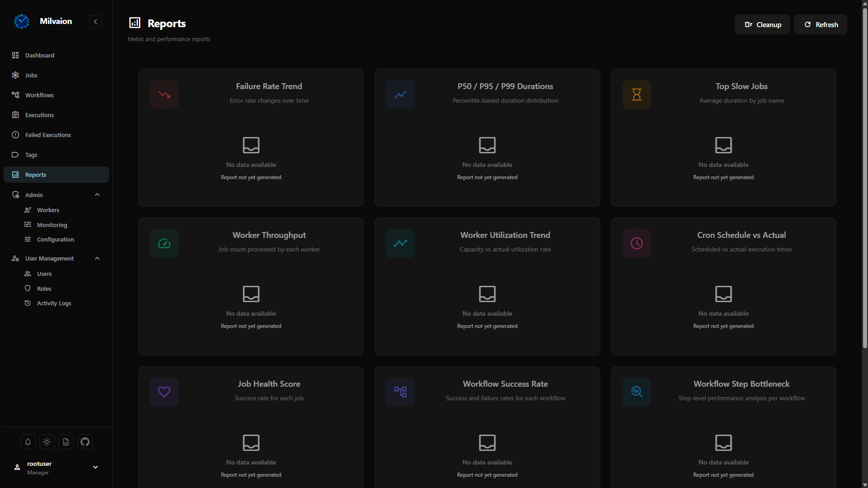Image resolution: width=868 pixels, height=488 pixels.
Task: Open the Job Health Score card title
Action: coord(269,384)
